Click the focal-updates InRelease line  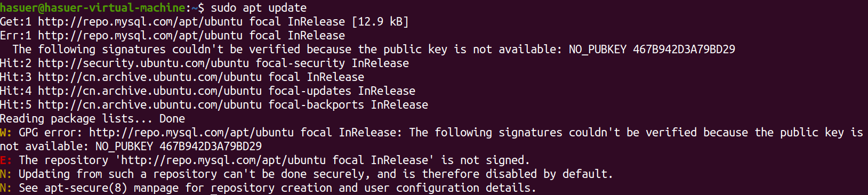tap(207, 91)
